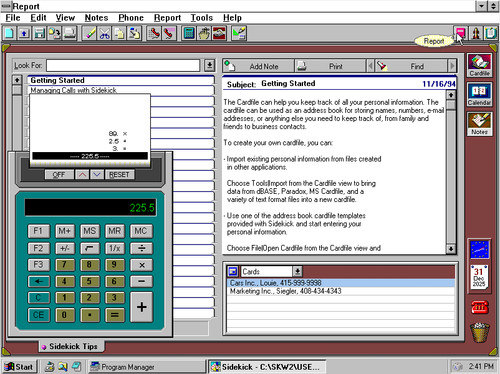Click the marker pen toolbar icon
The height and width of the screenshot is (374, 500).
(x=90, y=33)
